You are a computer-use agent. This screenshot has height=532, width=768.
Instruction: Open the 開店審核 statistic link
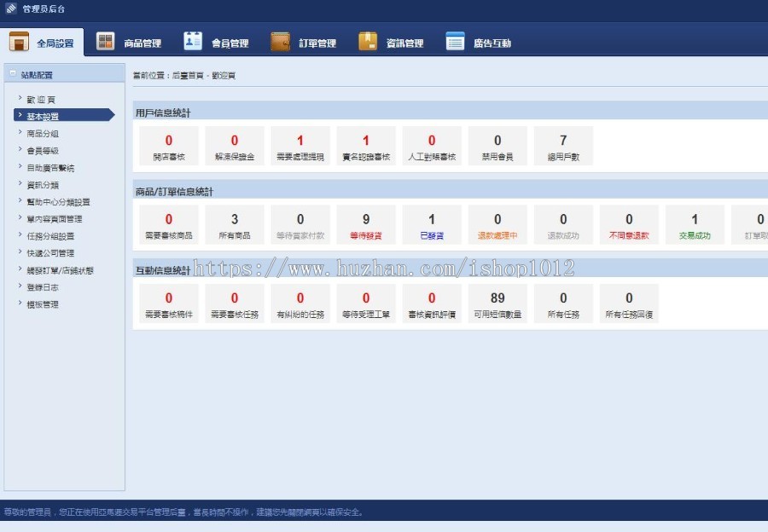[168, 145]
